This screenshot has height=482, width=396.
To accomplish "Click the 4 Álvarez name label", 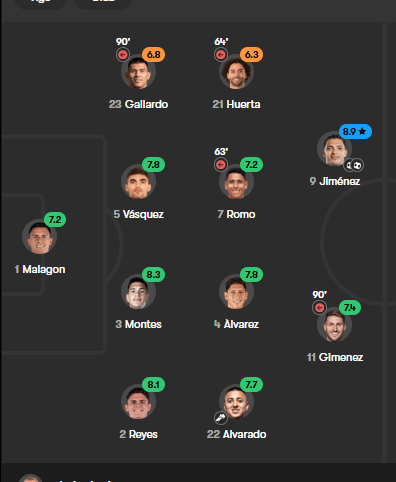I will point(236,324).
